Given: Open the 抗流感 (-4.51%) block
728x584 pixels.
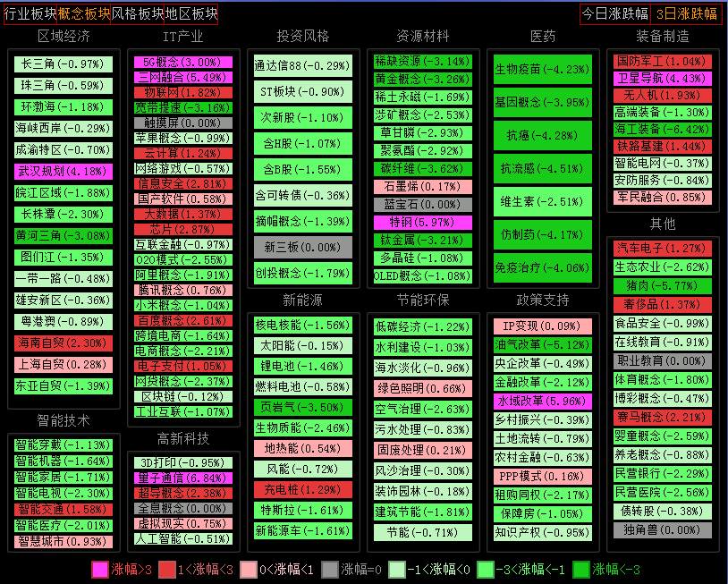Looking at the screenshot, I should [x=543, y=169].
